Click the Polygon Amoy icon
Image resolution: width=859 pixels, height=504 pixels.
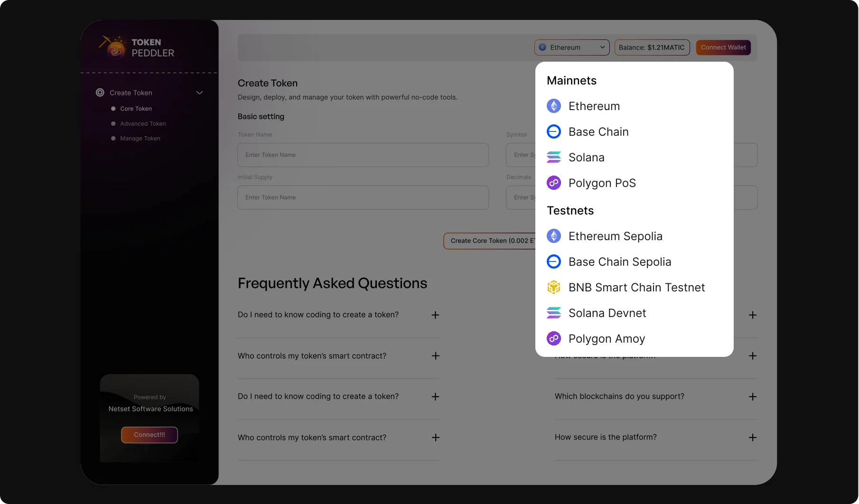click(554, 338)
